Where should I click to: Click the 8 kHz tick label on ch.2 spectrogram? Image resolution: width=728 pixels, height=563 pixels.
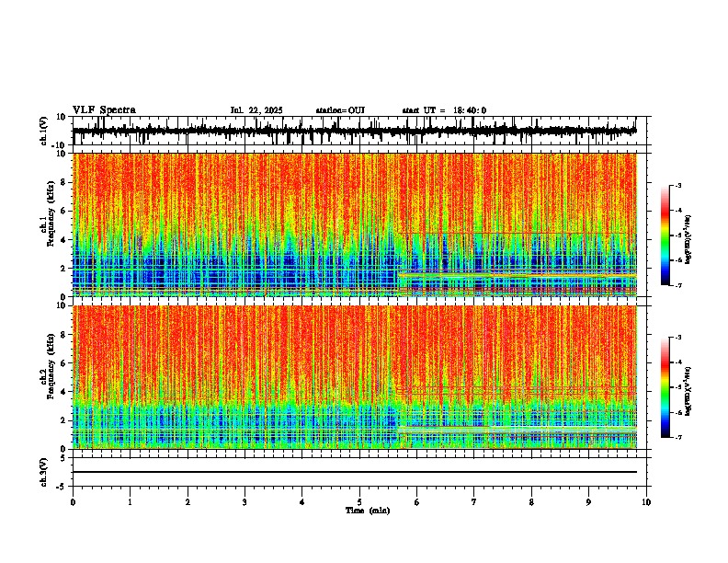[x=64, y=335]
